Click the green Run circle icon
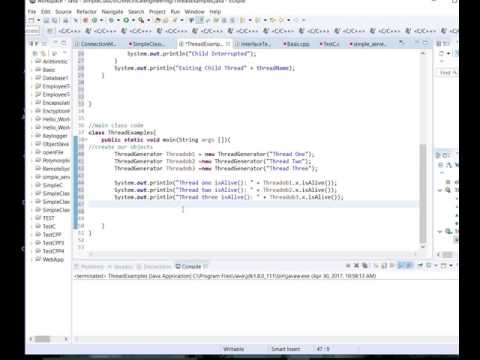This screenshot has height=360, width=480. pyautogui.click(x=126, y=20)
